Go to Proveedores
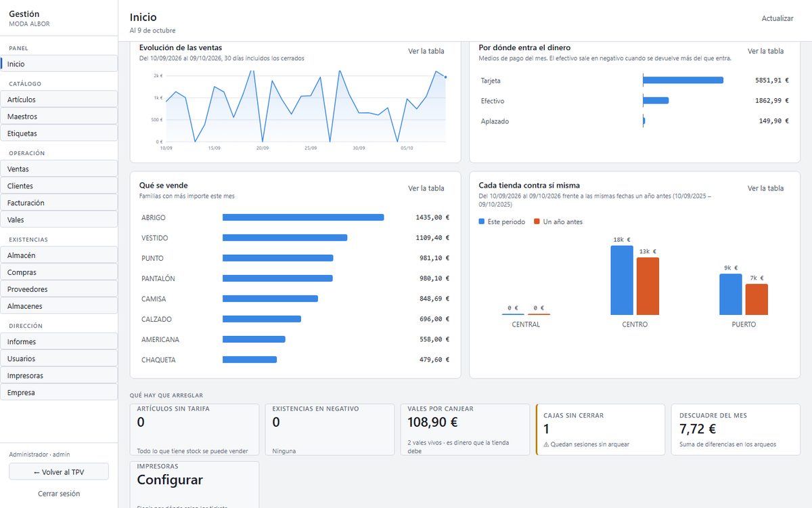Viewport: 812px width, 508px height. pyautogui.click(x=59, y=289)
